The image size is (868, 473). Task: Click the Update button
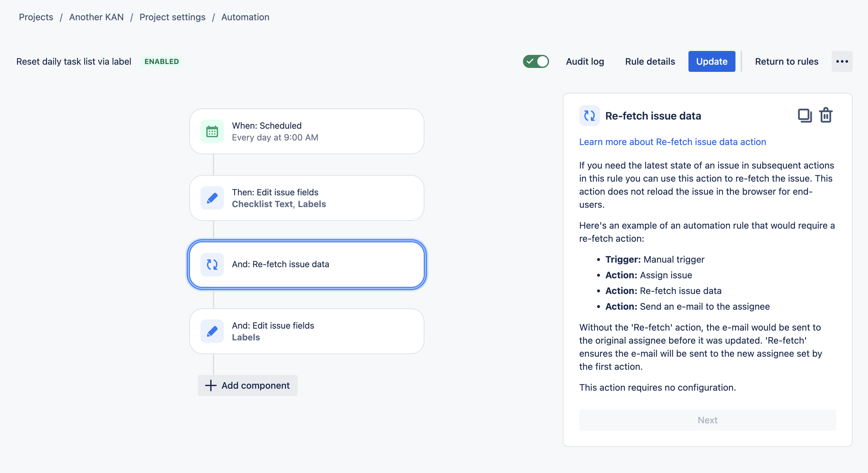click(x=711, y=61)
